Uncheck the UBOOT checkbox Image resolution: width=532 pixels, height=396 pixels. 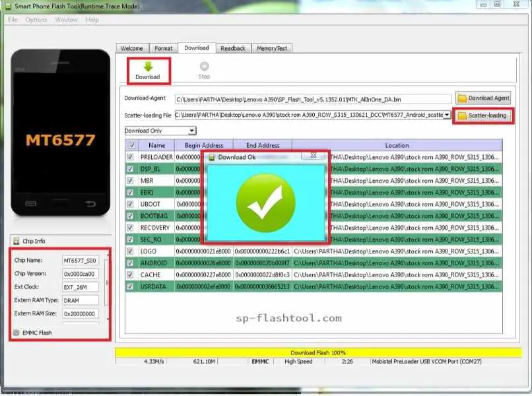(x=130, y=204)
